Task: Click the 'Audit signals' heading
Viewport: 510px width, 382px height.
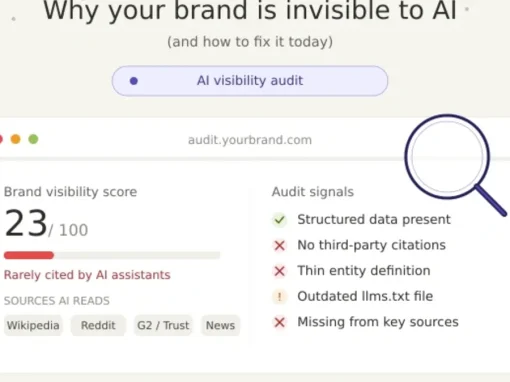Action: (x=313, y=192)
